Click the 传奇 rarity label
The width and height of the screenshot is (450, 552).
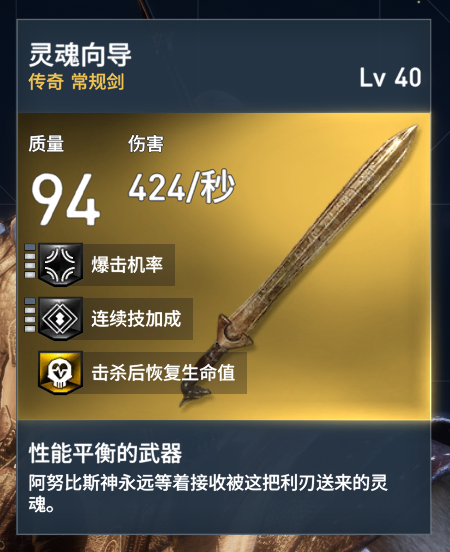46,82
